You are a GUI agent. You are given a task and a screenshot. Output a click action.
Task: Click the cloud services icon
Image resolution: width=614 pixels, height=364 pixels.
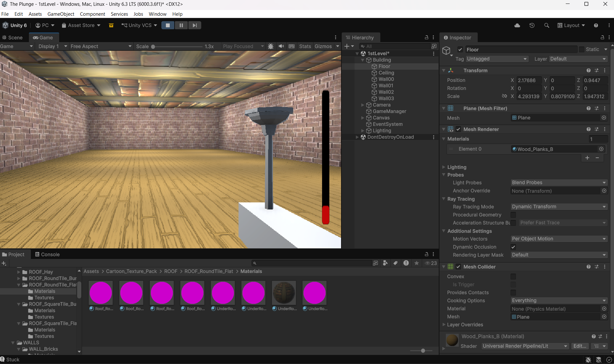tap(517, 25)
